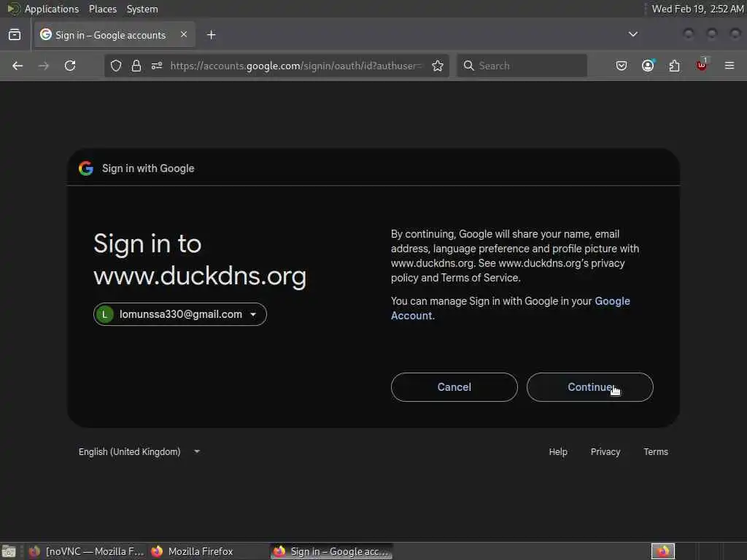Click the Cancel button
The height and width of the screenshot is (560, 747).
point(454,387)
